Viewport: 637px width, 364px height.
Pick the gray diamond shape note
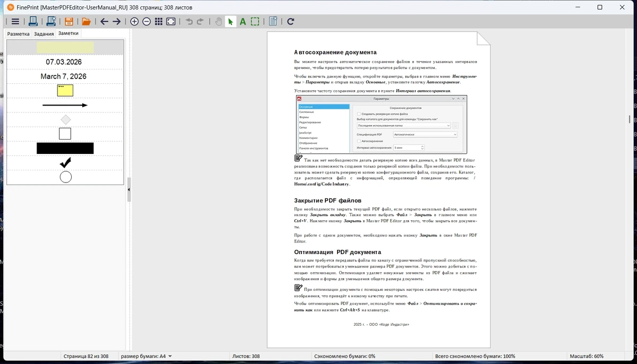[65, 120]
